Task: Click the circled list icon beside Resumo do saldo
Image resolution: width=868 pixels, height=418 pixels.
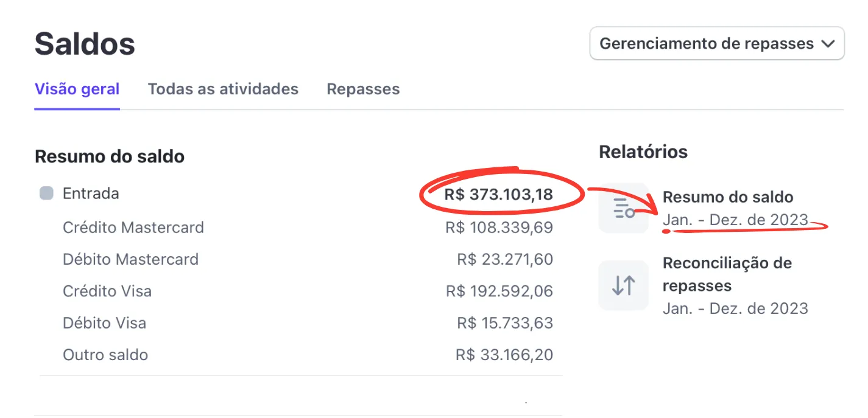Action: click(623, 209)
